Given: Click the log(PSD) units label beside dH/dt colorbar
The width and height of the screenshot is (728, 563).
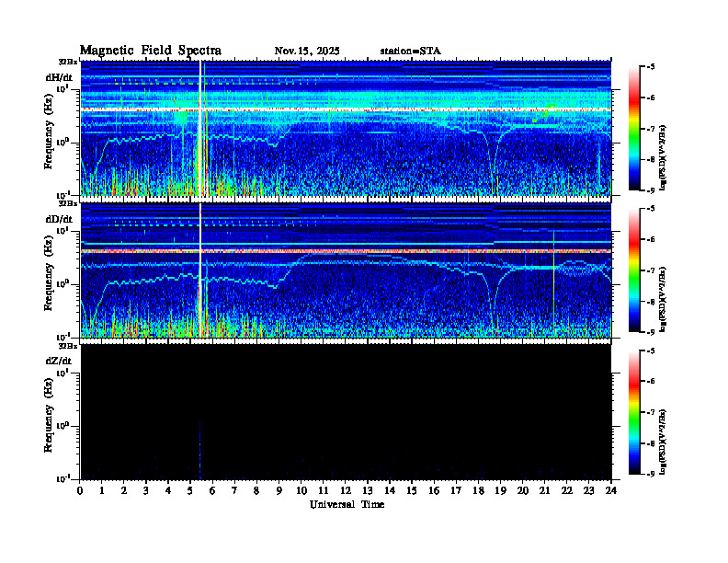Looking at the screenshot, I should point(664,157).
